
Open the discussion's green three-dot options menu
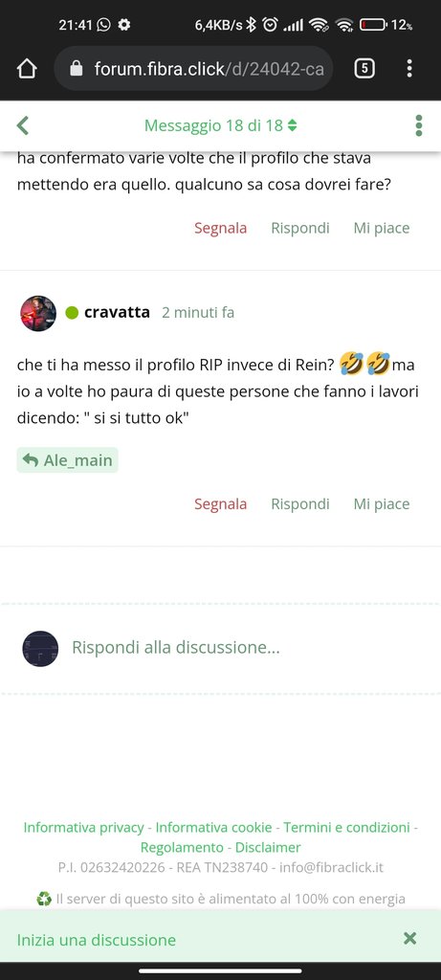[418, 125]
